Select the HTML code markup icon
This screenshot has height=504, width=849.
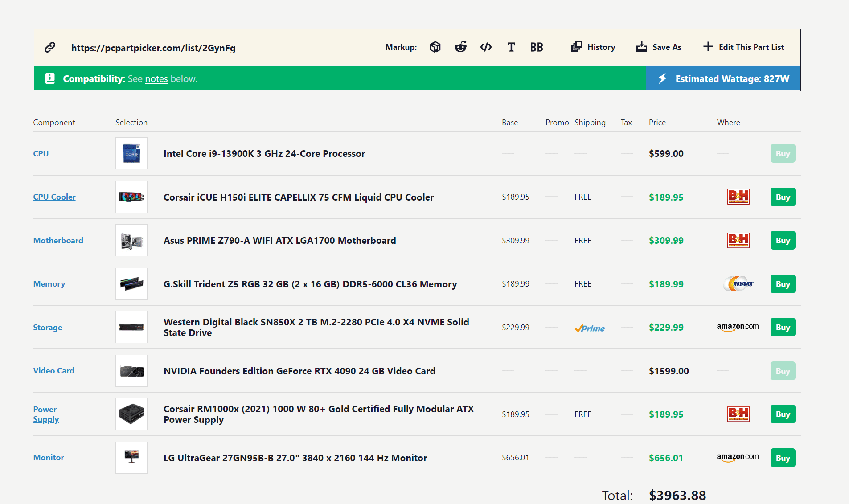(486, 47)
